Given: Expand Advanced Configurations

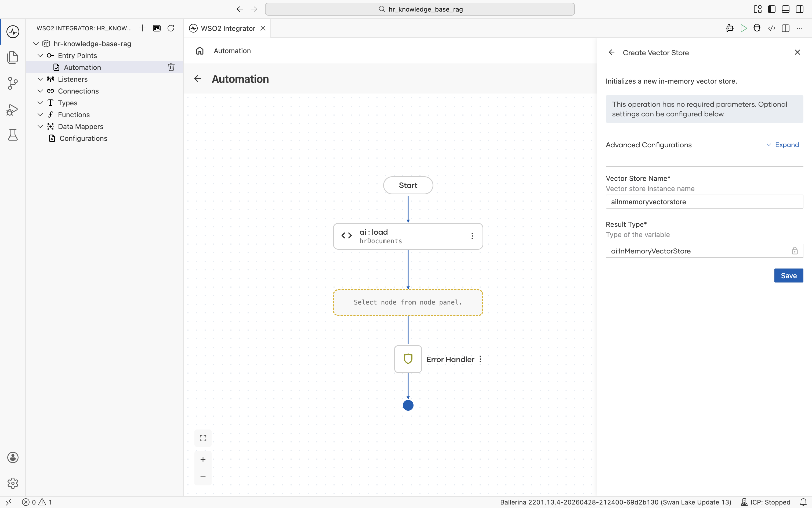Looking at the screenshot, I should click(783, 145).
